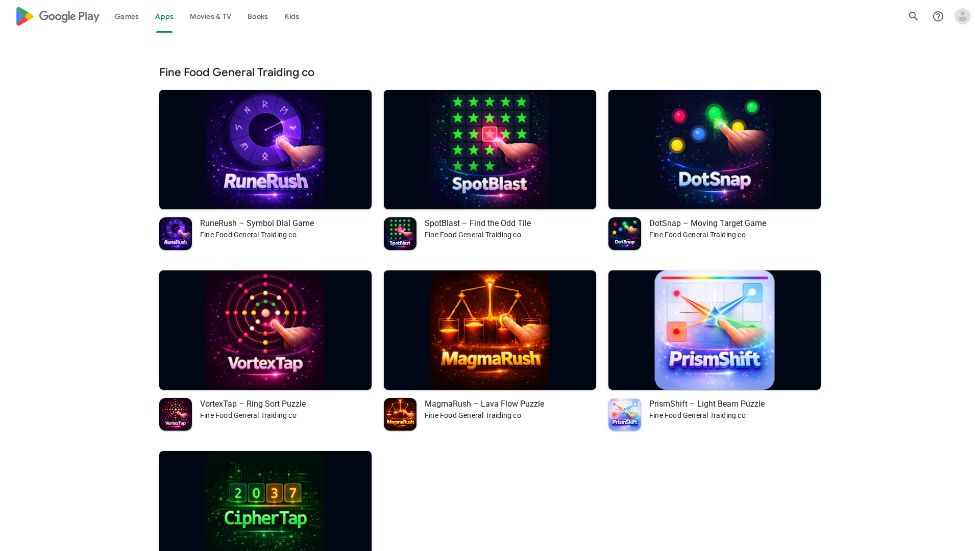Open the small MagmaRush app icon
The image size is (980, 551).
point(400,414)
